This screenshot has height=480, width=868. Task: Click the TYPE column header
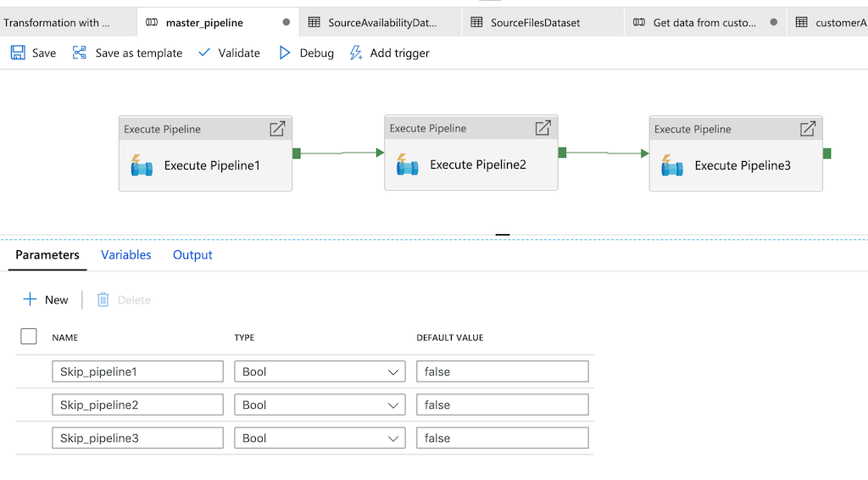pos(244,338)
